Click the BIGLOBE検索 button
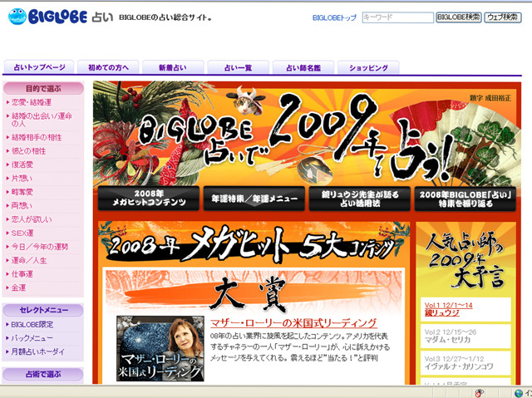The width and height of the screenshot is (532, 398). [459, 17]
